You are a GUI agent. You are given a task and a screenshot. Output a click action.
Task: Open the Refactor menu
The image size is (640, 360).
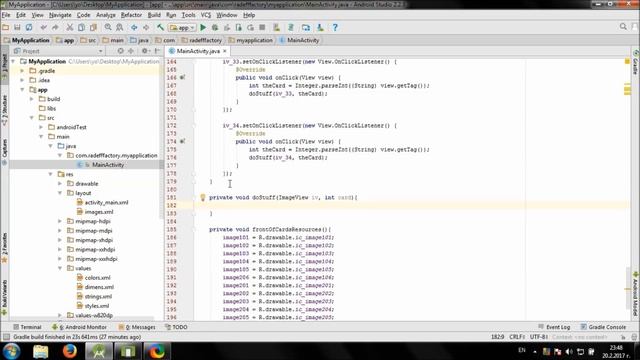(131, 15)
